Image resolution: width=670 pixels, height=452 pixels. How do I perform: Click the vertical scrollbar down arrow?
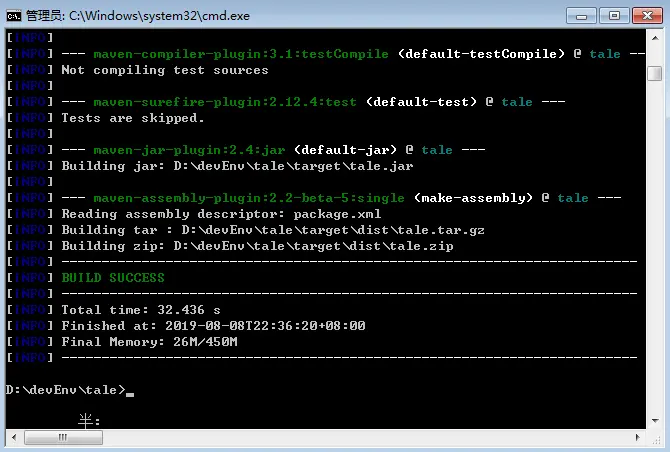point(655,421)
